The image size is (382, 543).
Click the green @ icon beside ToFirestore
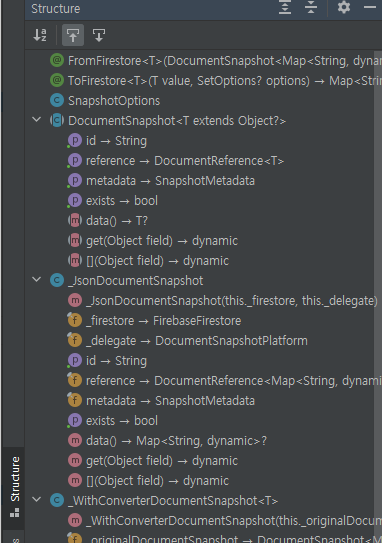57,80
